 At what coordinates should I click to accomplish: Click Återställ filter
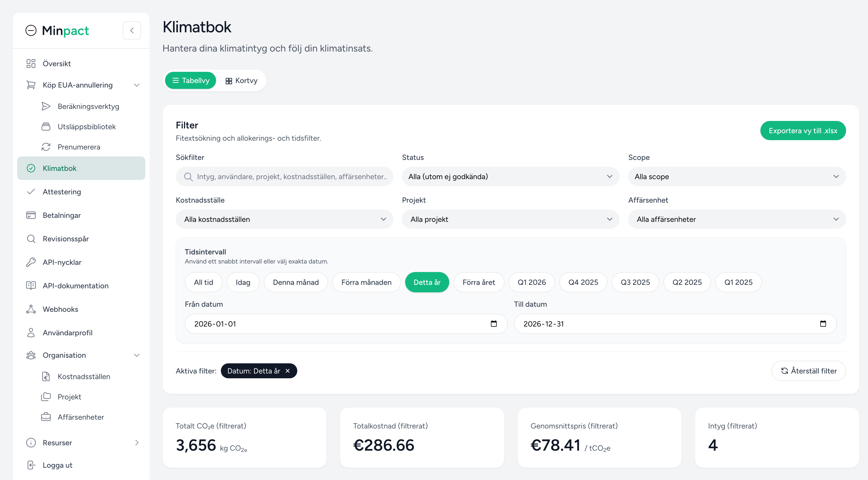click(x=808, y=371)
